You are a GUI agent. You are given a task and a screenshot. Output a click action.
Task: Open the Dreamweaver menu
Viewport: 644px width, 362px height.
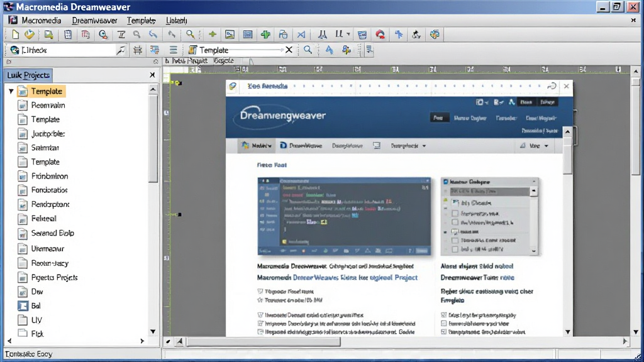click(94, 21)
